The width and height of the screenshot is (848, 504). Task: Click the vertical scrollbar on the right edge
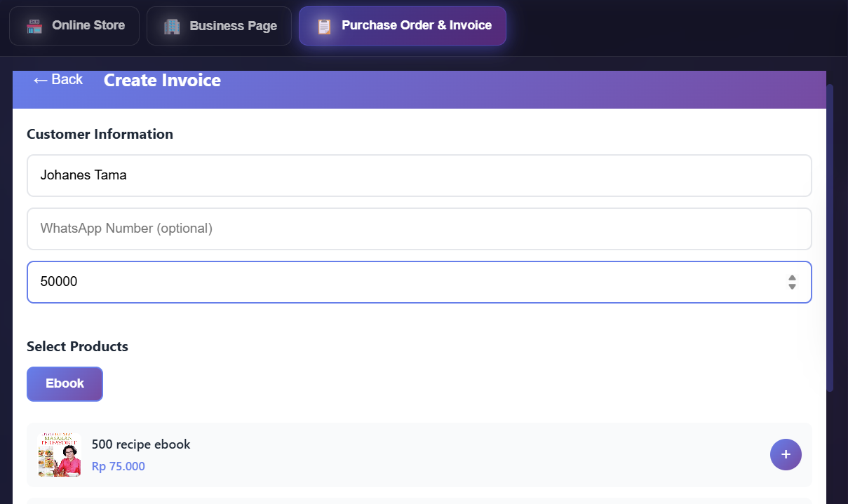click(x=834, y=210)
